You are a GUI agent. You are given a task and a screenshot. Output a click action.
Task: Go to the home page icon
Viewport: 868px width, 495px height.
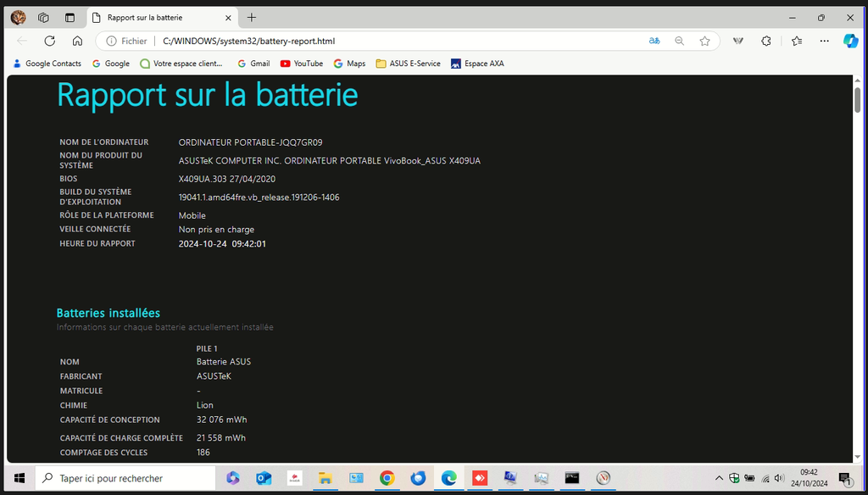[77, 41]
